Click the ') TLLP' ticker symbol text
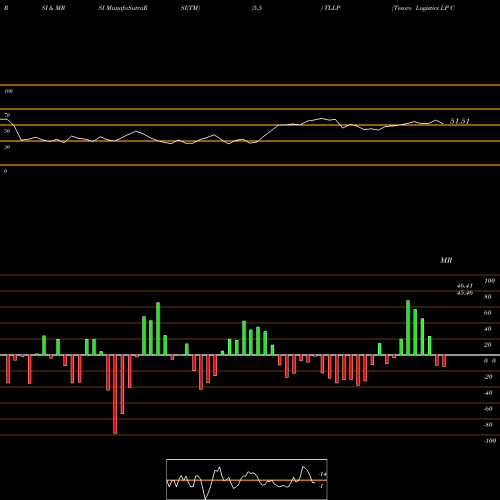This screenshot has width=500, height=500. (330, 8)
